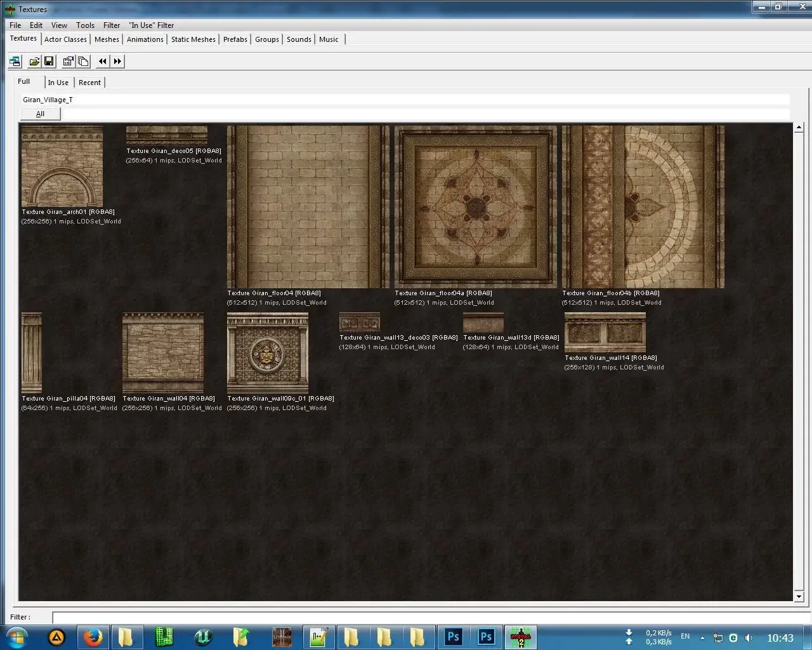
Task: Show hidden tray icons arrow
Action: click(x=702, y=638)
